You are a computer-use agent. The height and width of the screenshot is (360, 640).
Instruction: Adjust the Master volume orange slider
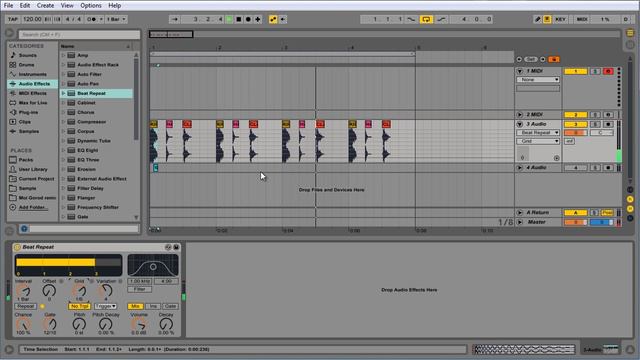pos(576,222)
